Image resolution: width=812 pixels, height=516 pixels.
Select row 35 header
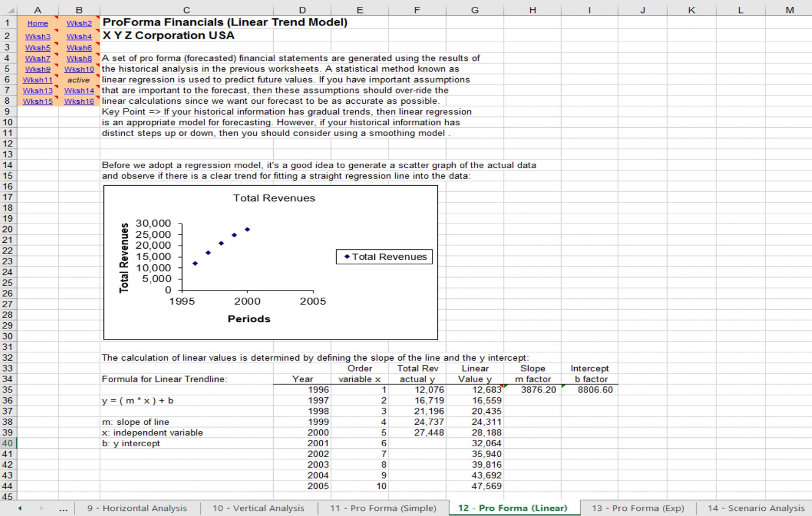[8, 390]
